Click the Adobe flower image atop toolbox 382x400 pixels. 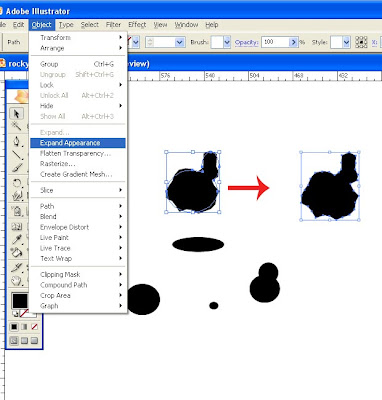click(x=21, y=96)
